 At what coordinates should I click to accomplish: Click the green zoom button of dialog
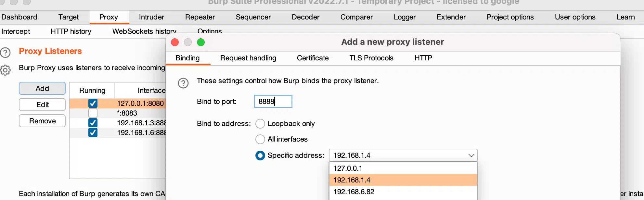coord(201,42)
